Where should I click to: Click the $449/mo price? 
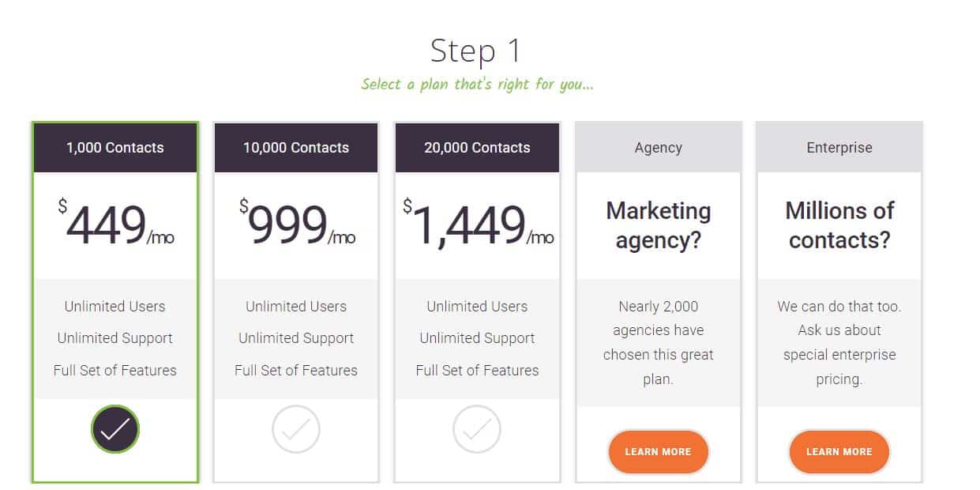click(115, 225)
